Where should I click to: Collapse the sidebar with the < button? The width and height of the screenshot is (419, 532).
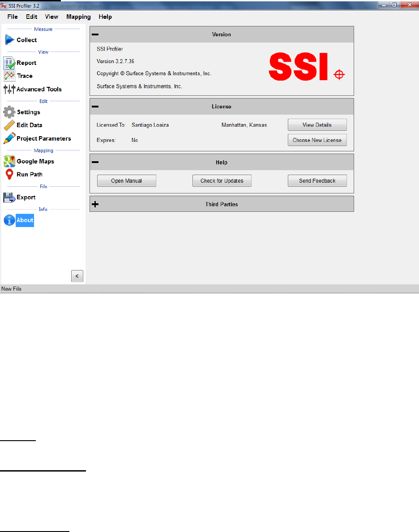pyautogui.click(x=77, y=276)
